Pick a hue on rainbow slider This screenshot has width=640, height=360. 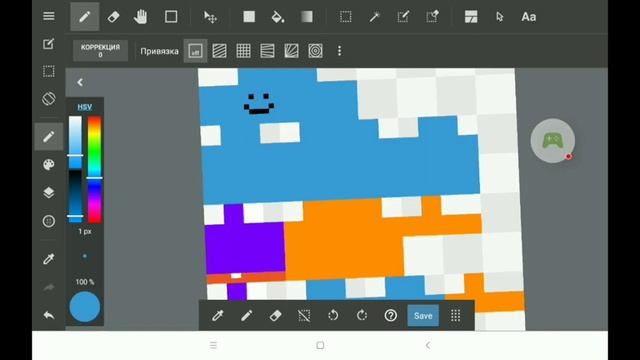pos(94,169)
